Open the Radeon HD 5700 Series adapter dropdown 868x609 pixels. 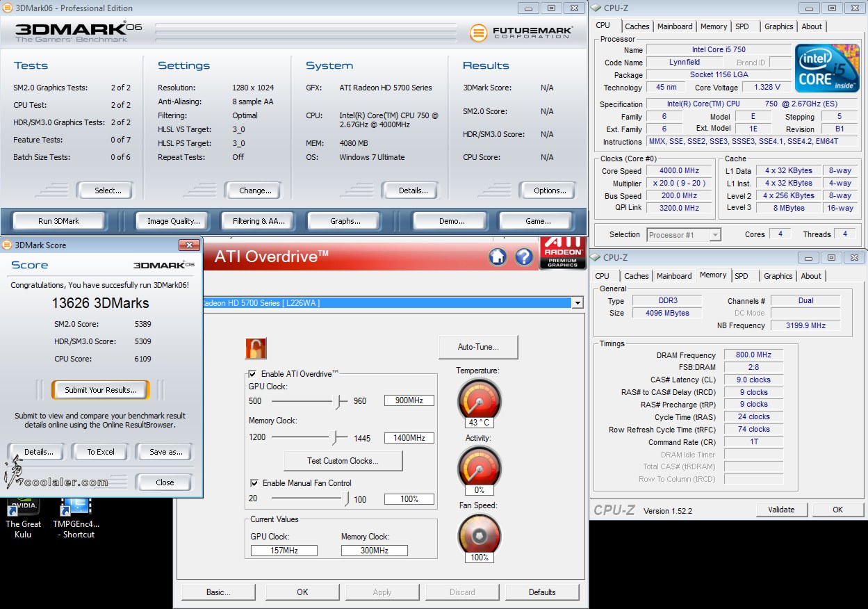coord(576,303)
